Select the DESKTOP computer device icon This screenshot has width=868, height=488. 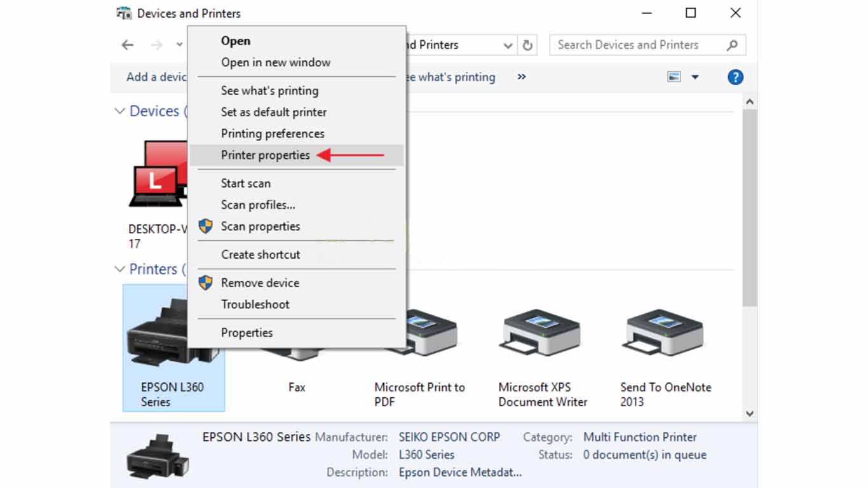[158, 175]
